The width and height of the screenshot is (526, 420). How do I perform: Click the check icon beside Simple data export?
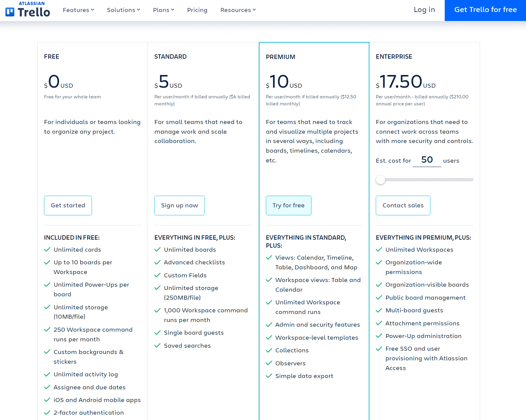(x=269, y=376)
